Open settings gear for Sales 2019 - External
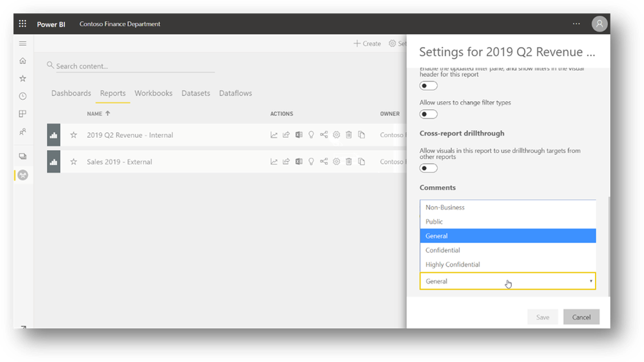Viewport: 644px width, 362px height. point(337,162)
